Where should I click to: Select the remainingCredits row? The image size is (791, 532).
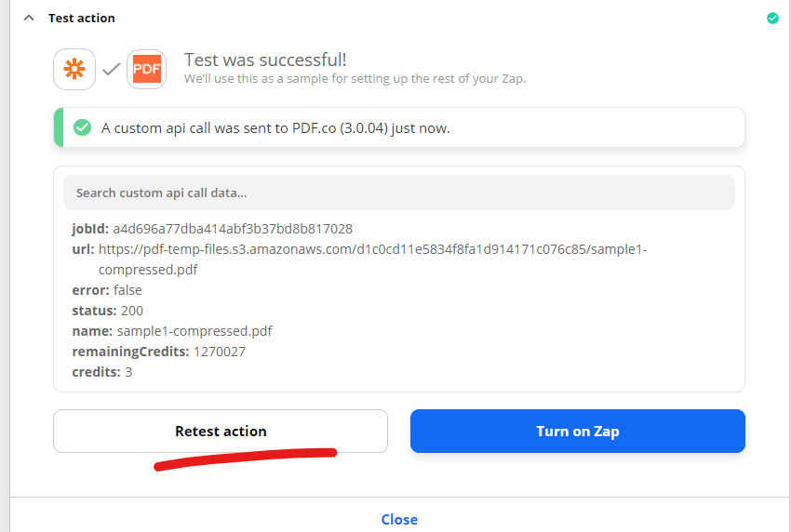tap(158, 352)
